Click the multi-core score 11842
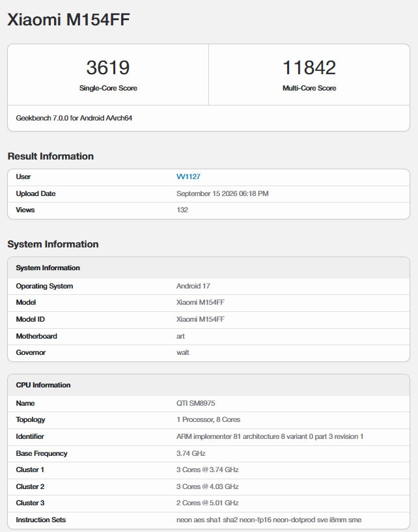418x532 pixels. (309, 67)
